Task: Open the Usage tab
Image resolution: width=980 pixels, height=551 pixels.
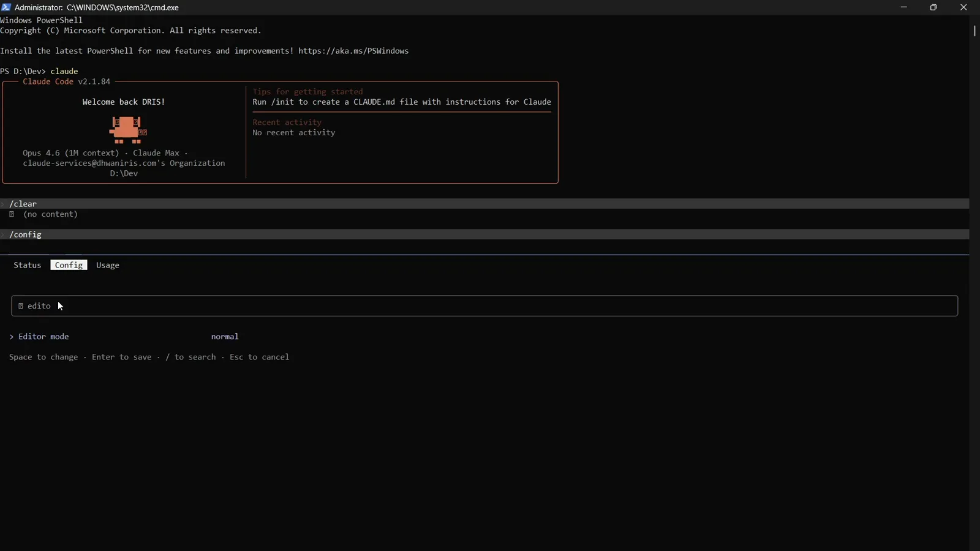Action: pos(108,265)
